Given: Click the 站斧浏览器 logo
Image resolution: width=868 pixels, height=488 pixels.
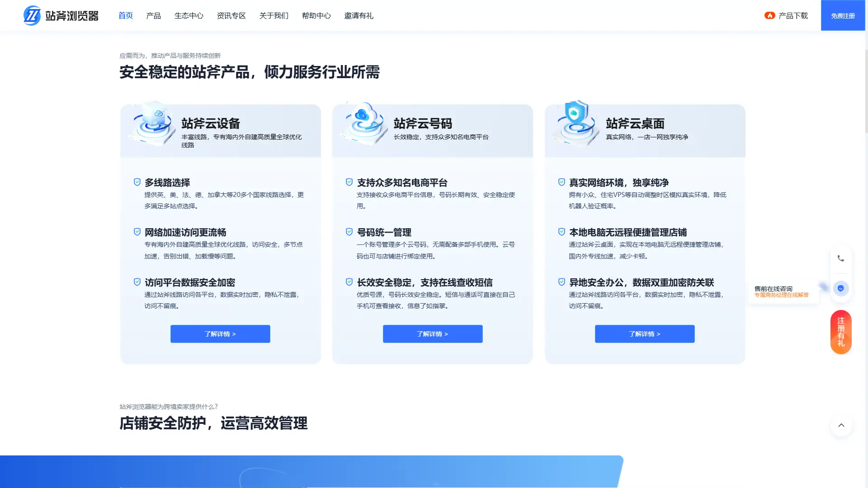Looking at the screenshot, I should 60,15.
